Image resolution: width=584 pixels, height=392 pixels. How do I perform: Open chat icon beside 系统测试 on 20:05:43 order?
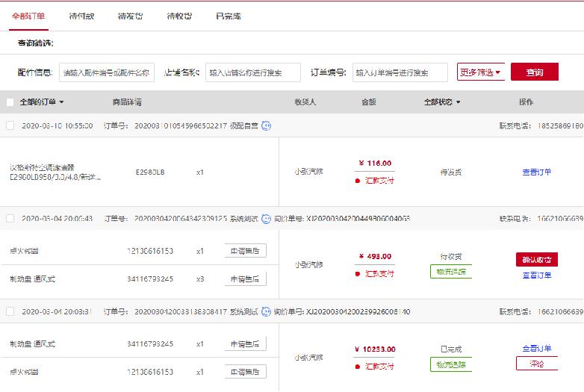[x=266, y=219]
